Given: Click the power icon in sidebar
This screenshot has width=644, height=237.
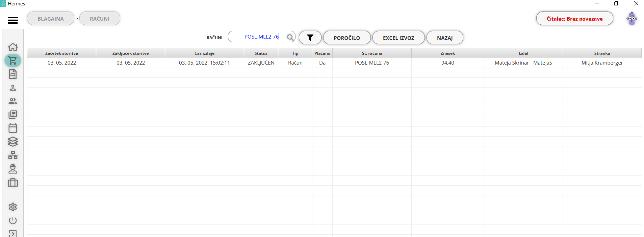Looking at the screenshot, I should pos(13,220).
